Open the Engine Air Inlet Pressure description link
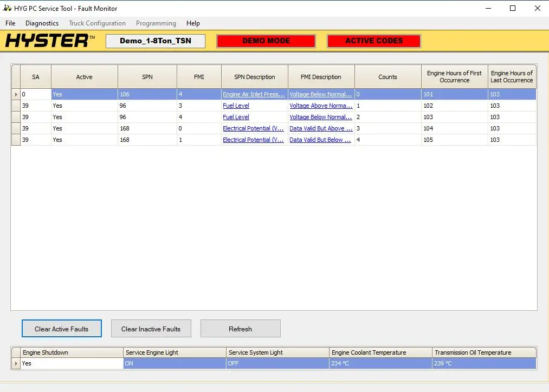This screenshot has height=392, width=549. 254,94
